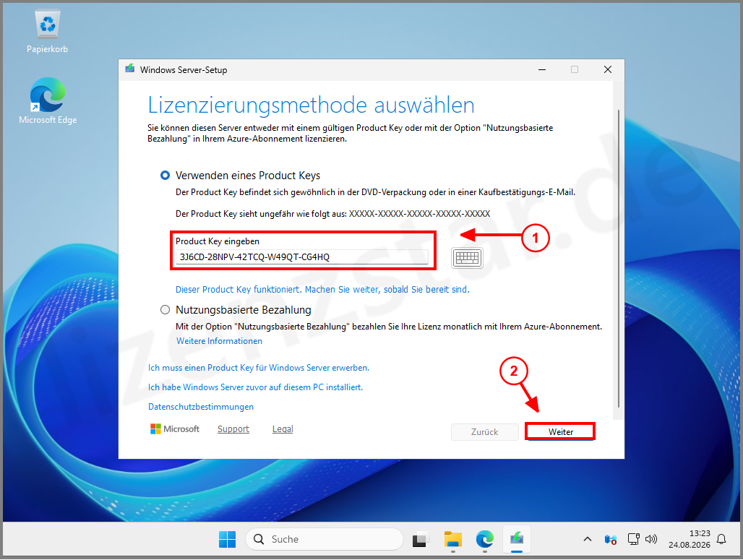
Task: Open Papierkorb on the desktop
Action: [48, 32]
